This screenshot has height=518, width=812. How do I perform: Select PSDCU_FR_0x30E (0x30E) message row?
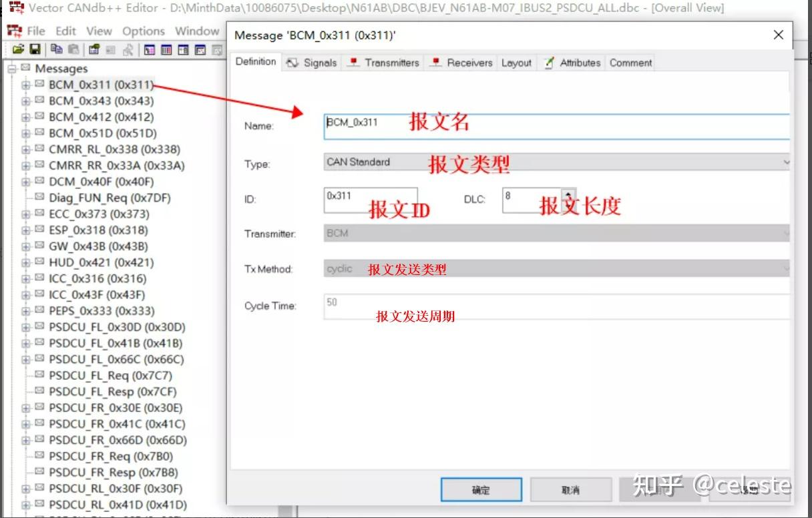click(116, 408)
